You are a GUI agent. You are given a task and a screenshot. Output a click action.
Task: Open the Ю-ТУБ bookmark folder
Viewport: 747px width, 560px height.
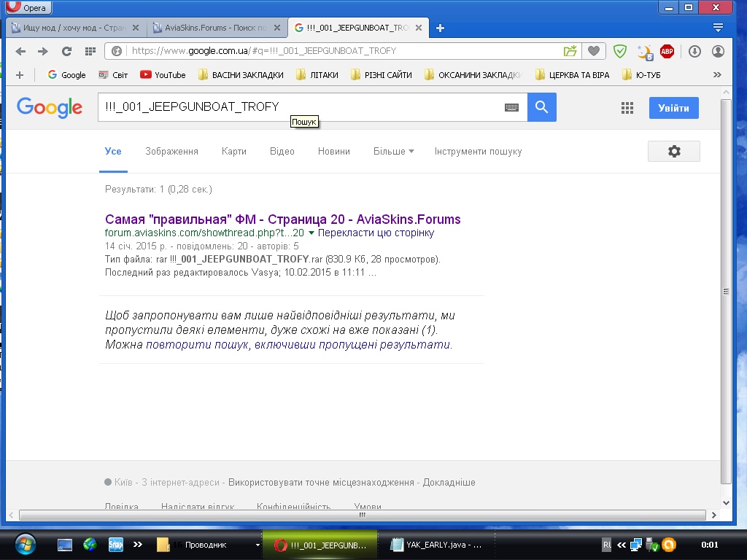coord(642,75)
